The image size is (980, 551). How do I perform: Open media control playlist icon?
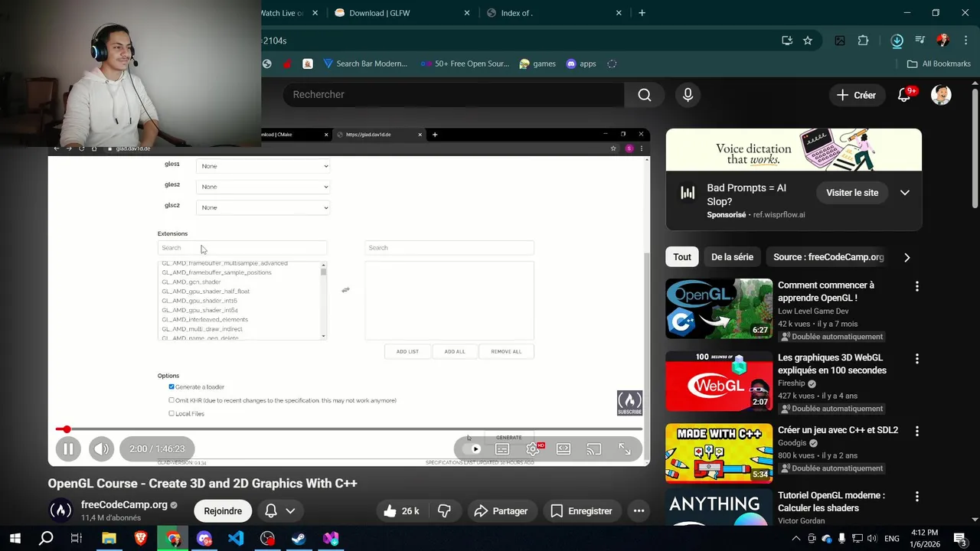tap(920, 41)
